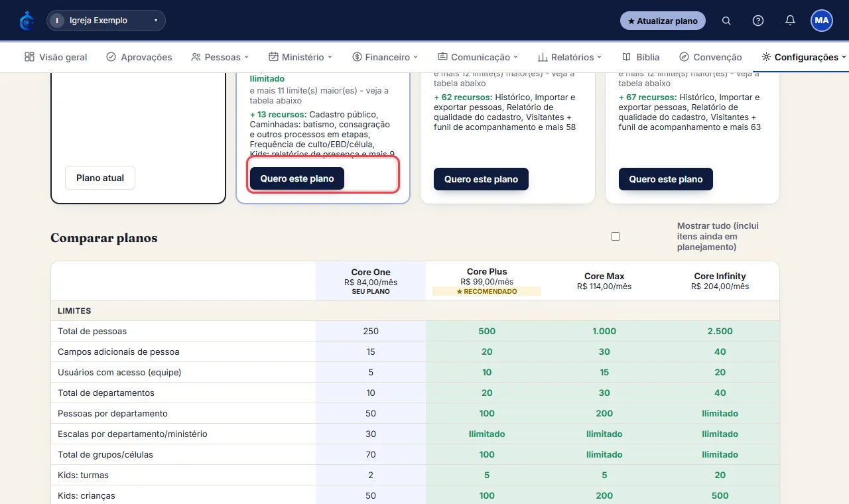This screenshot has height=504, width=849.
Task: Click the Aprovações checkmark icon
Action: click(111, 57)
